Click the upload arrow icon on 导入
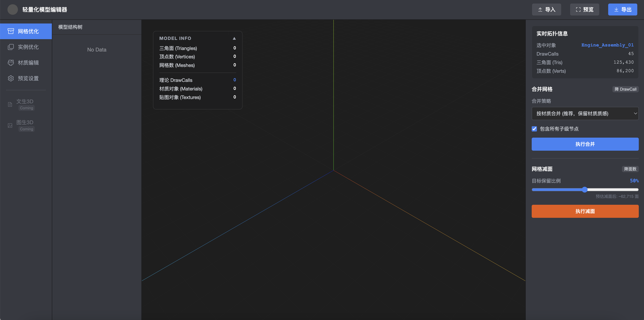Image resolution: width=644 pixels, height=320 pixels. [x=540, y=10]
